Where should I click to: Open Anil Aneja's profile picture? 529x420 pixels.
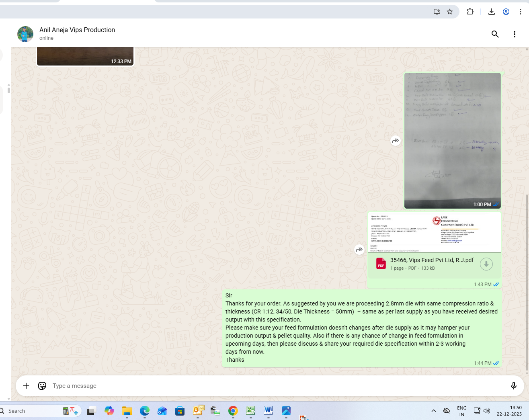click(x=25, y=34)
